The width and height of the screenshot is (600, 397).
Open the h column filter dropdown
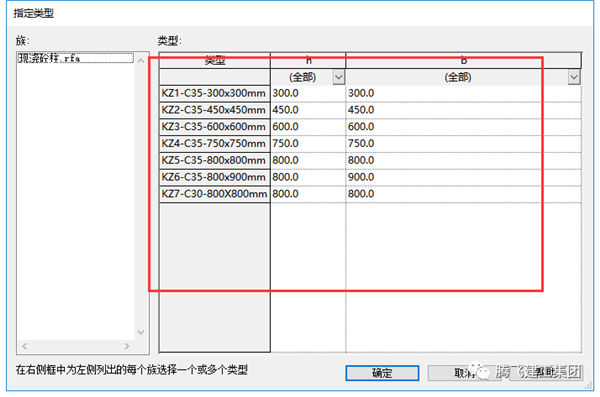339,77
